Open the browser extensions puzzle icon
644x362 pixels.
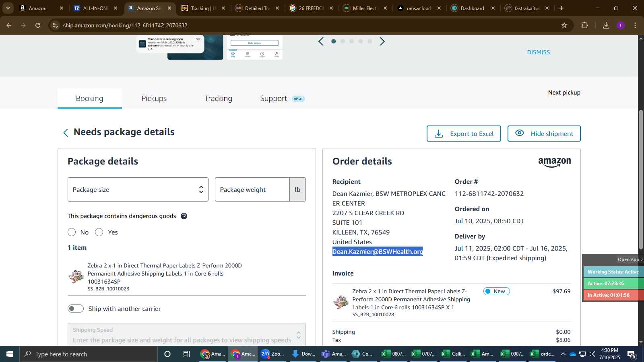coord(585,25)
